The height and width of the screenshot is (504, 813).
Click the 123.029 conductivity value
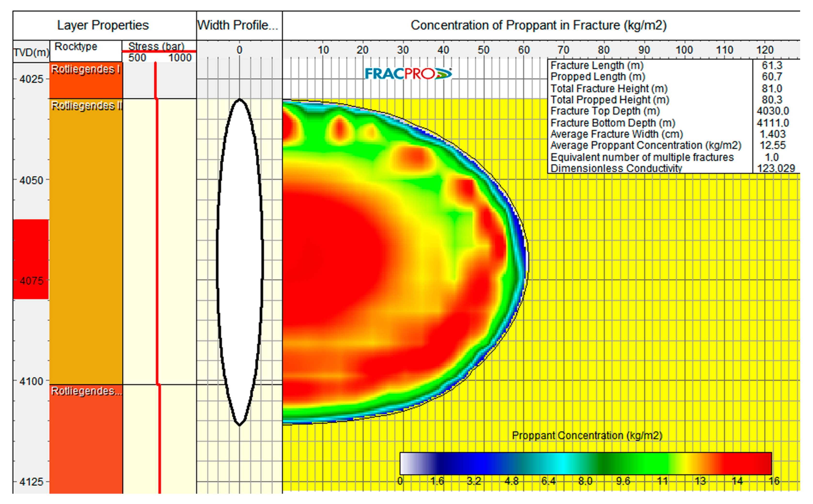(776, 168)
